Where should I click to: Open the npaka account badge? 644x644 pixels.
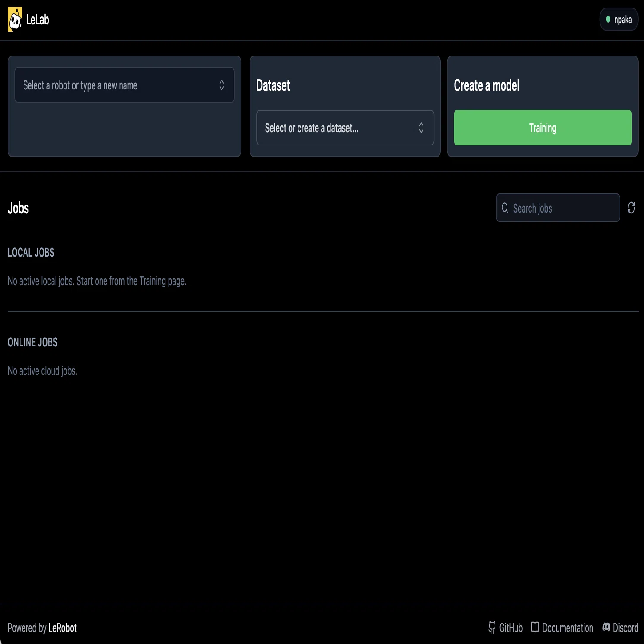619,20
